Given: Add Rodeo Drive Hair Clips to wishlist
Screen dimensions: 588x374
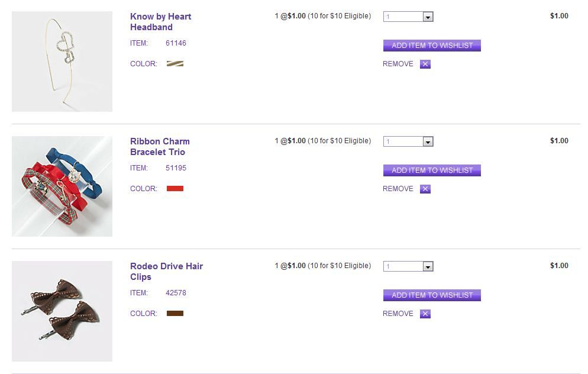Looking at the screenshot, I should tap(432, 295).
